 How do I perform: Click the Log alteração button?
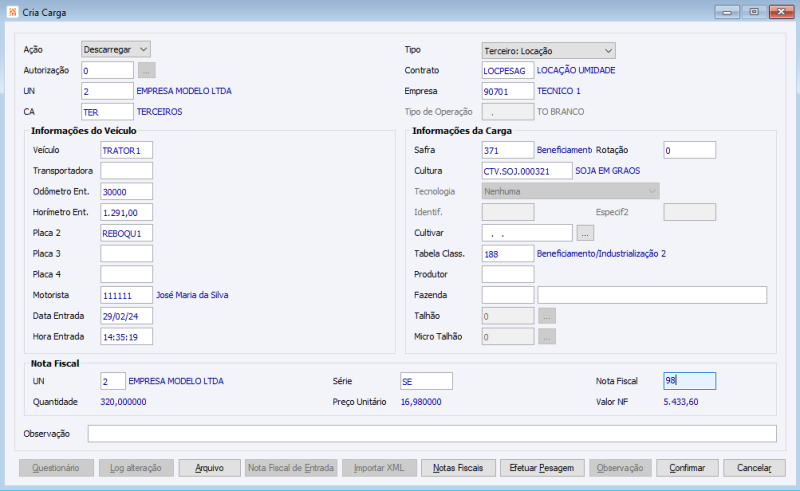(136, 468)
